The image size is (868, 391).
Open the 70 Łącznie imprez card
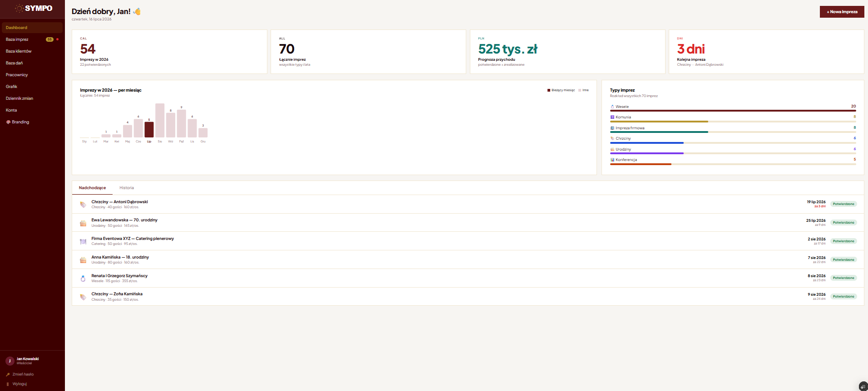tap(368, 52)
